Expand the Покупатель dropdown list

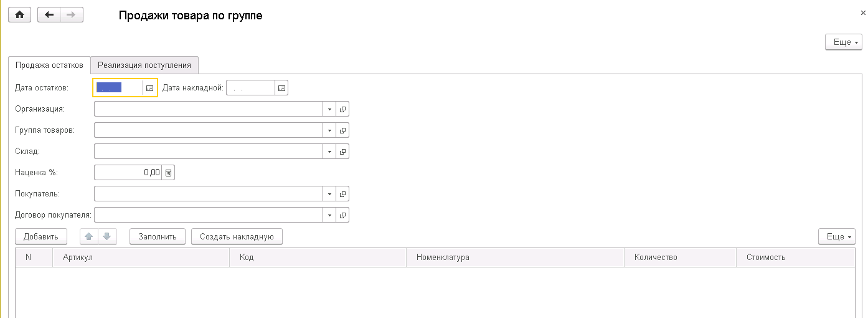point(329,194)
